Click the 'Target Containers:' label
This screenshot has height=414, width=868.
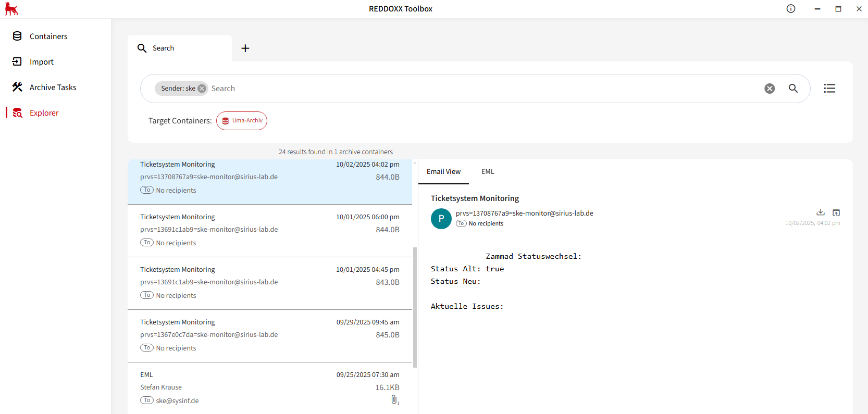tap(180, 121)
